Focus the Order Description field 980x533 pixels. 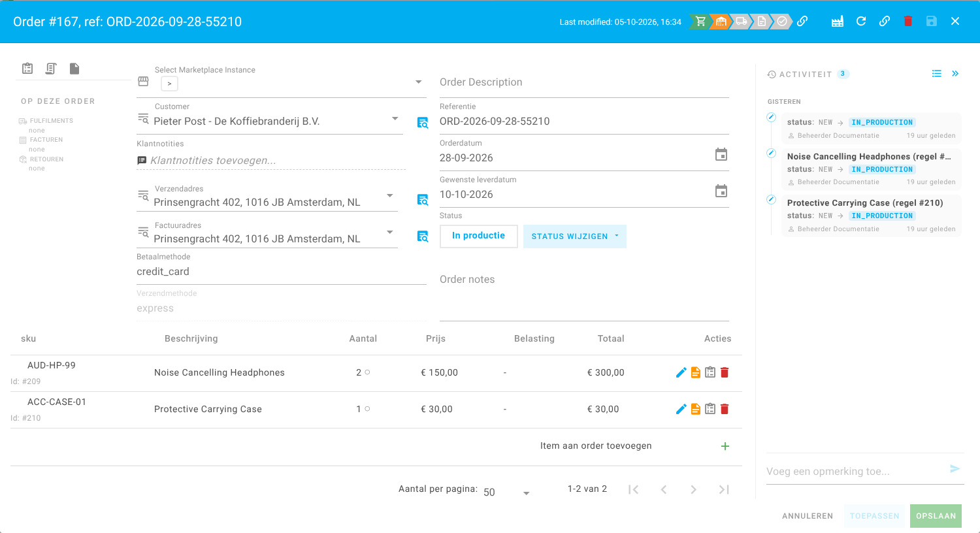coord(584,82)
